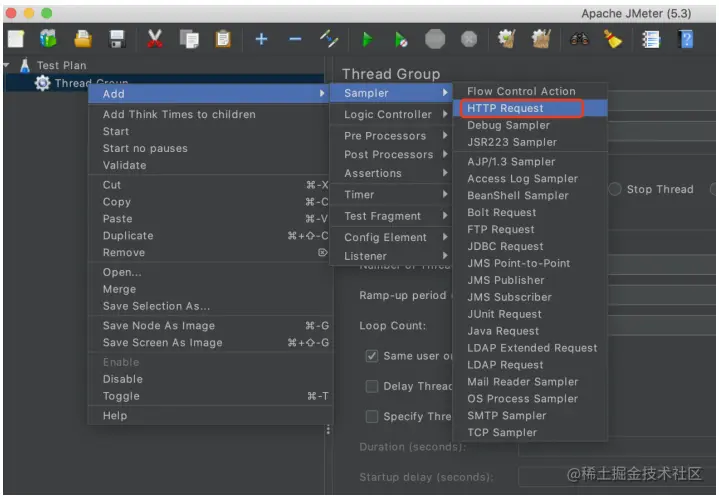This screenshot has height=499, width=719.
Task: Expand the Test Fragment submenu
Action: pos(391,216)
